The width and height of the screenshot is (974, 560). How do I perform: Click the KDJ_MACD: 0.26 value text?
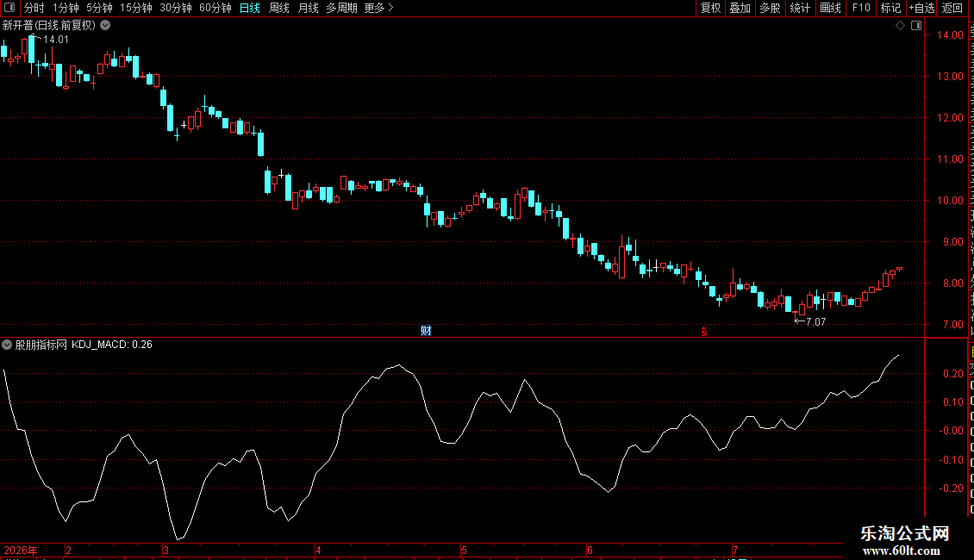click(x=112, y=345)
